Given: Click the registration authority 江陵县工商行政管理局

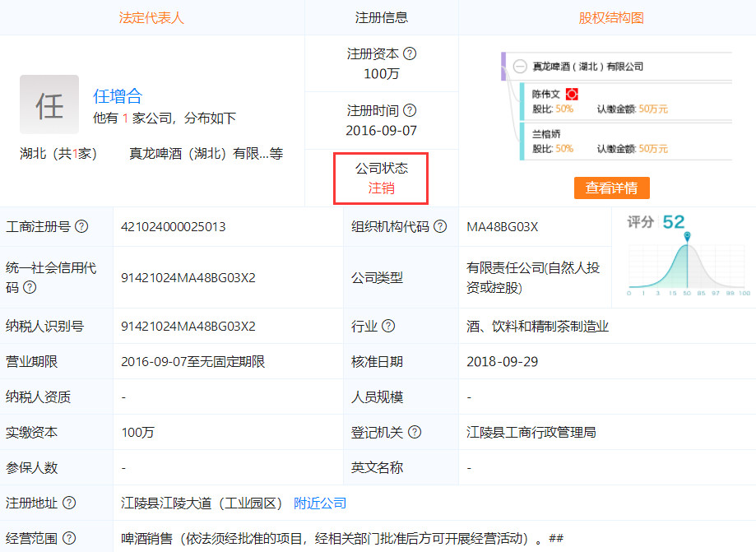Looking at the screenshot, I should pyautogui.click(x=531, y=432).
